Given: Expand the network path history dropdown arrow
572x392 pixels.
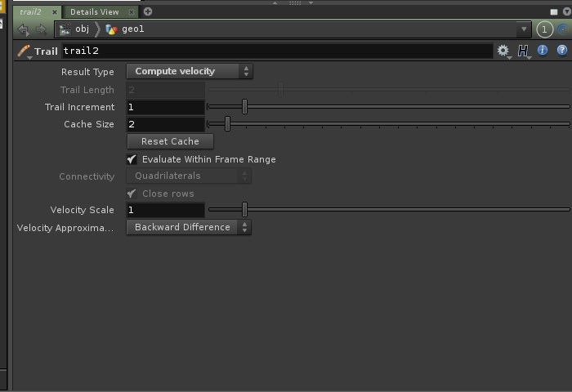Looking at the screenshot, I should (525, 29).
